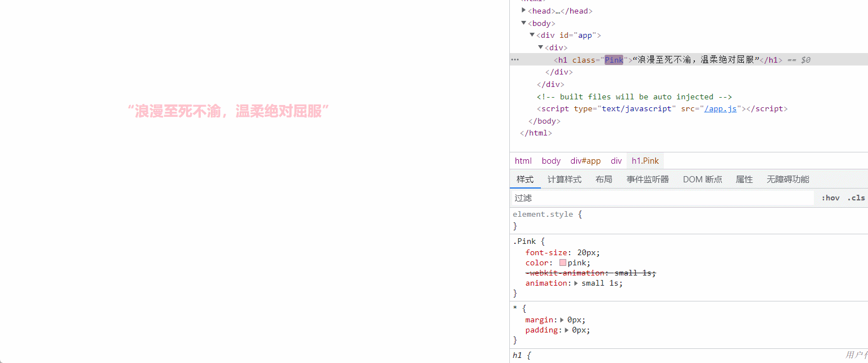Toggle the :hov element state panel
868x363 pixels.
[830, 198]
